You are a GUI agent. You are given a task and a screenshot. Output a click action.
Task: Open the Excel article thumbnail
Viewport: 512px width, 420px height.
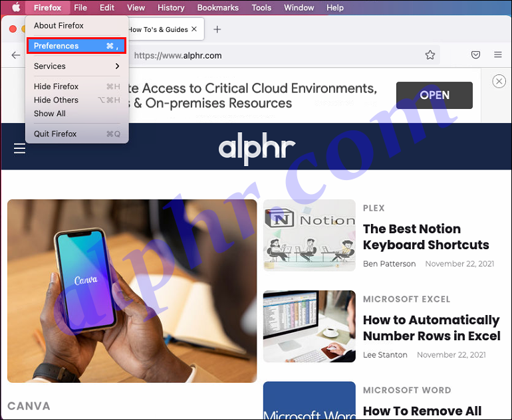coord(309,326)
